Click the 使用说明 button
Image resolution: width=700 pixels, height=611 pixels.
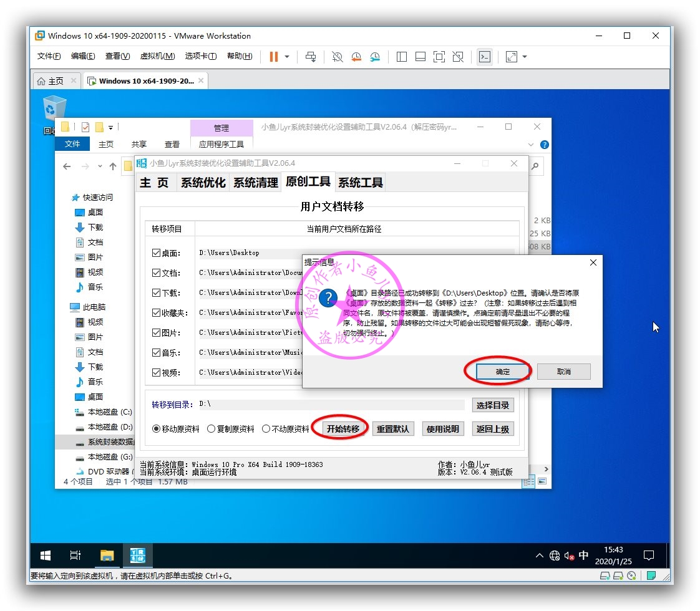[443, 428]
